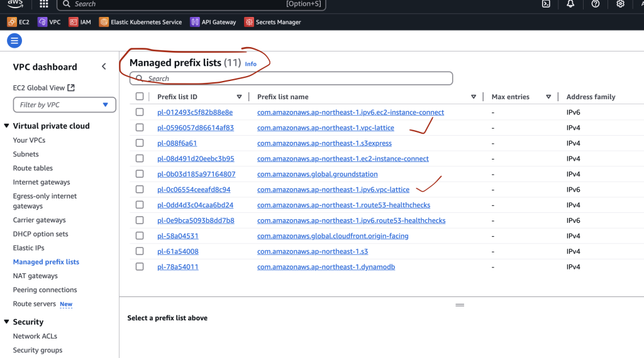Viewport: 644px width, 358px height.
Task: Open the Filter by VPC dropdown
Action: [x=65, y=105]
